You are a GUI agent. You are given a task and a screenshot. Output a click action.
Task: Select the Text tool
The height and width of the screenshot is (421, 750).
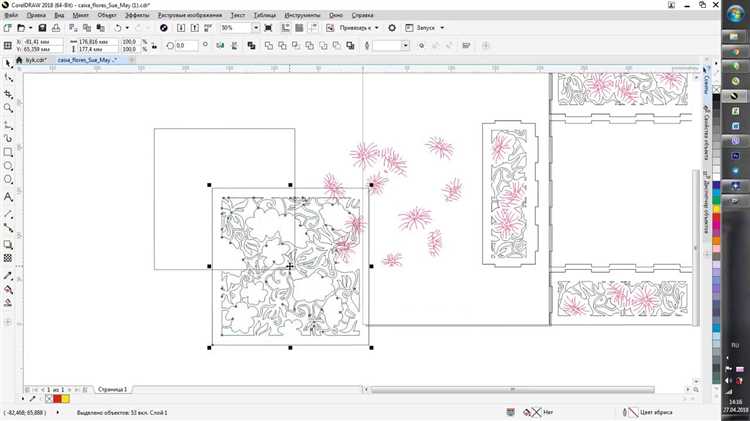coord(8,197)
